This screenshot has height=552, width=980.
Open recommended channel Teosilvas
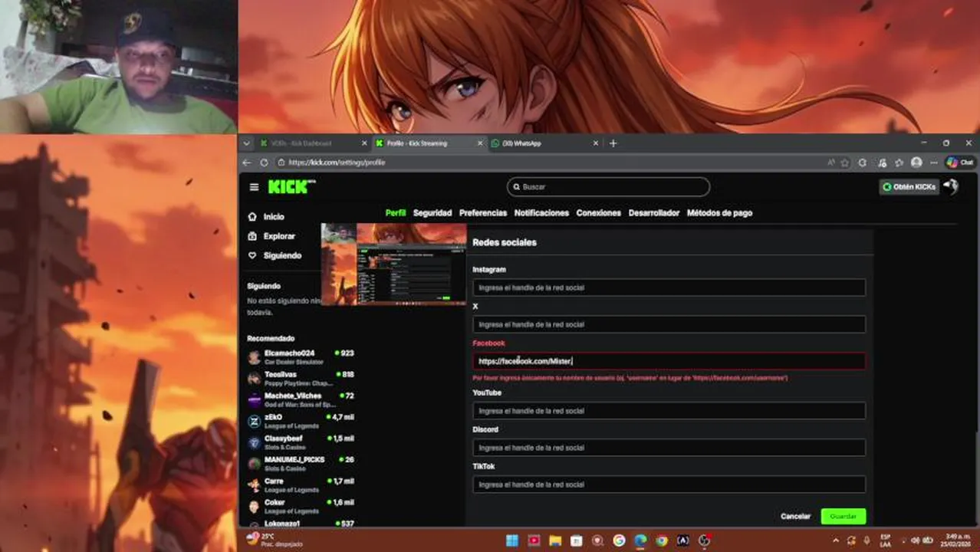tap(301, 378)
